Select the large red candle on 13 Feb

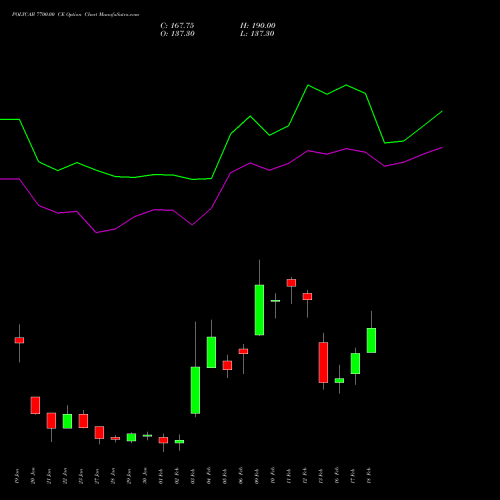coord(323,362)
